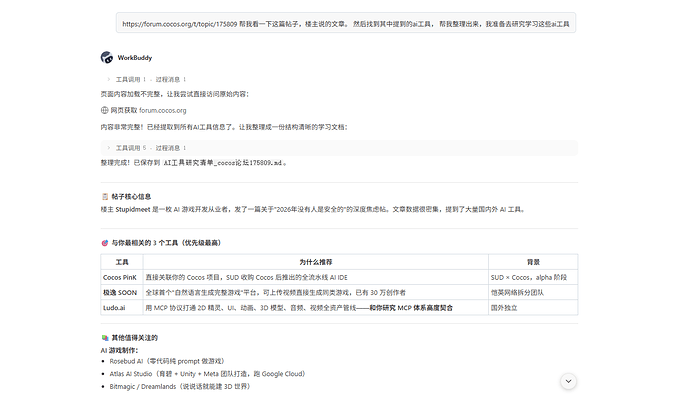Select the Ludo.ai table cell
The height and width of the screenshot is (399, 690).
[122, 308]
